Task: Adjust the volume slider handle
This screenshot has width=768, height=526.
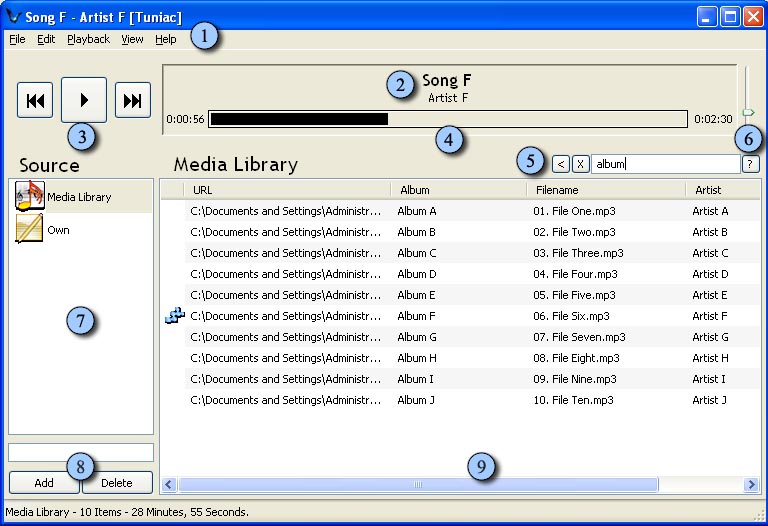Action: 748,112
